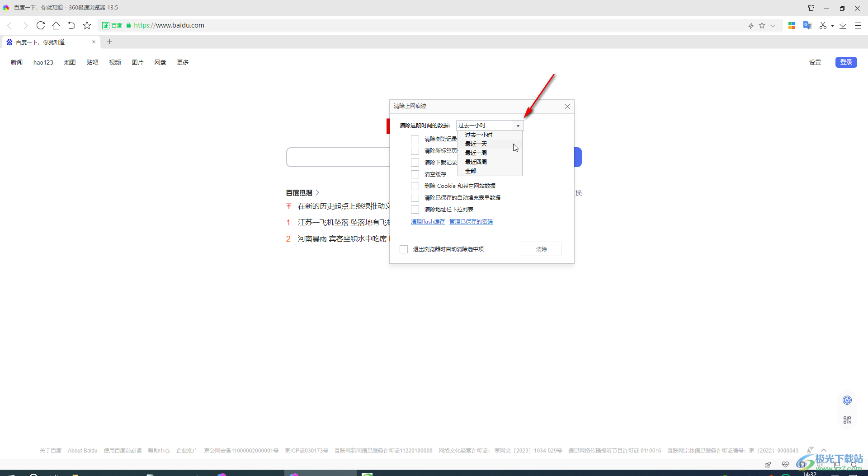Close the 清除上网痕迹 dialog
This screenshot has width=868, height=476.
pyautogui.click(x=567, y=107)
